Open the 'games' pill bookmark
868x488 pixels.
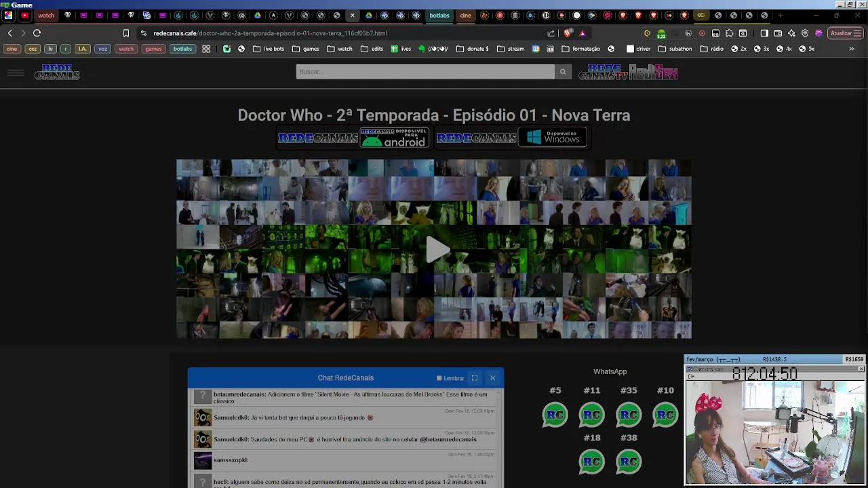pyautogui.click(x=153, y=49)
